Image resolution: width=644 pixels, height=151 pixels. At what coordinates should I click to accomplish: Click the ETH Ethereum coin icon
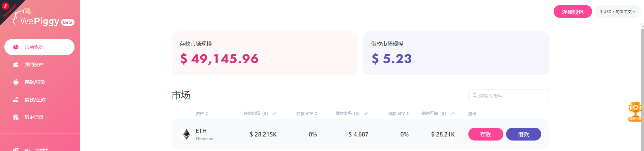(186, 134)
